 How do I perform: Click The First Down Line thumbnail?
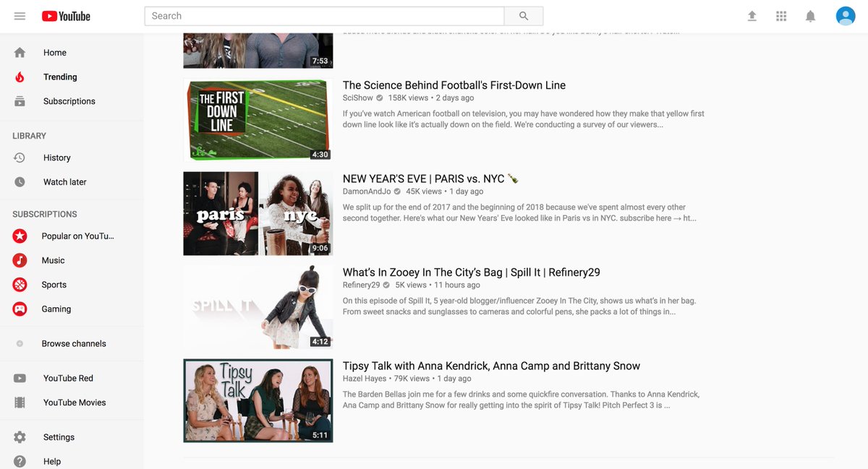tap(258, 120)
